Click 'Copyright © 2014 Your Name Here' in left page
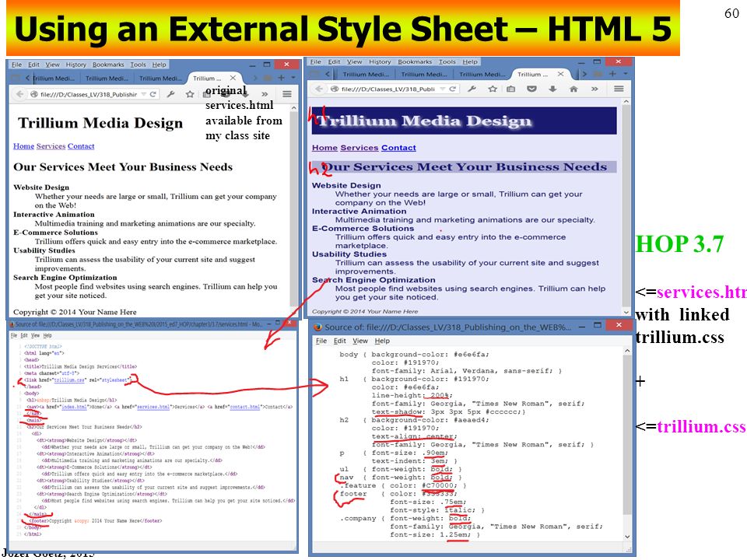The width and height of the screenshot is (747, 560). click(75, 312)
